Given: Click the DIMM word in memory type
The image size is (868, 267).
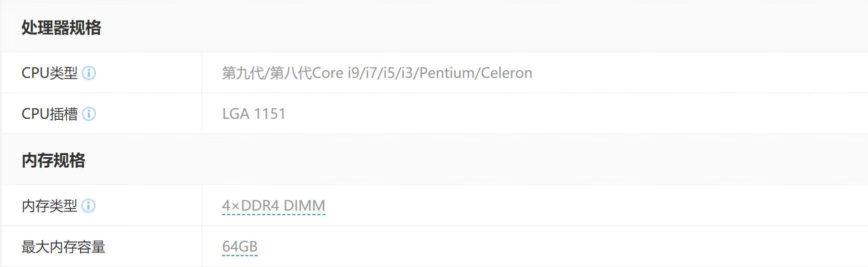Looking at the screenshot, I should tap(304, 206).
